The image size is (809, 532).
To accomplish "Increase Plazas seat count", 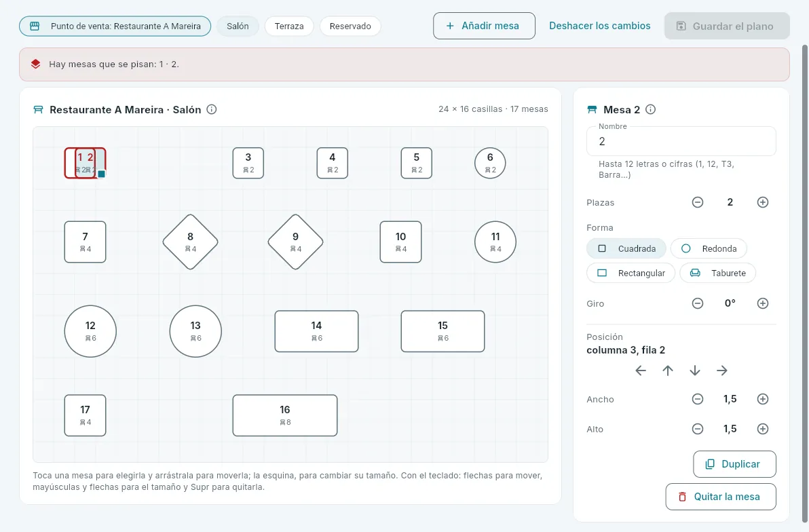I will 763,202.
